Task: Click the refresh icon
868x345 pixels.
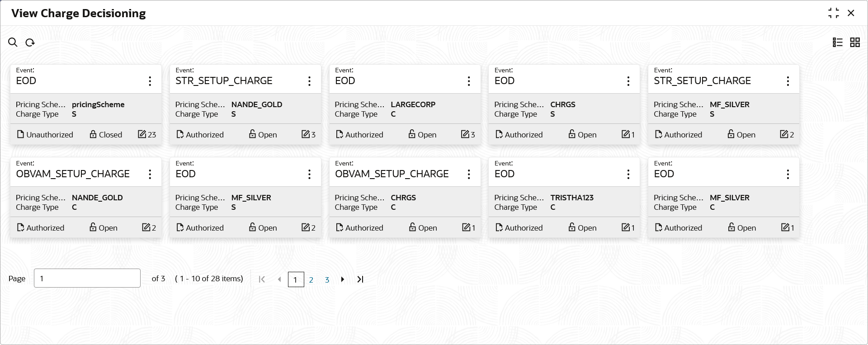Action: click(x=30, y=43)
